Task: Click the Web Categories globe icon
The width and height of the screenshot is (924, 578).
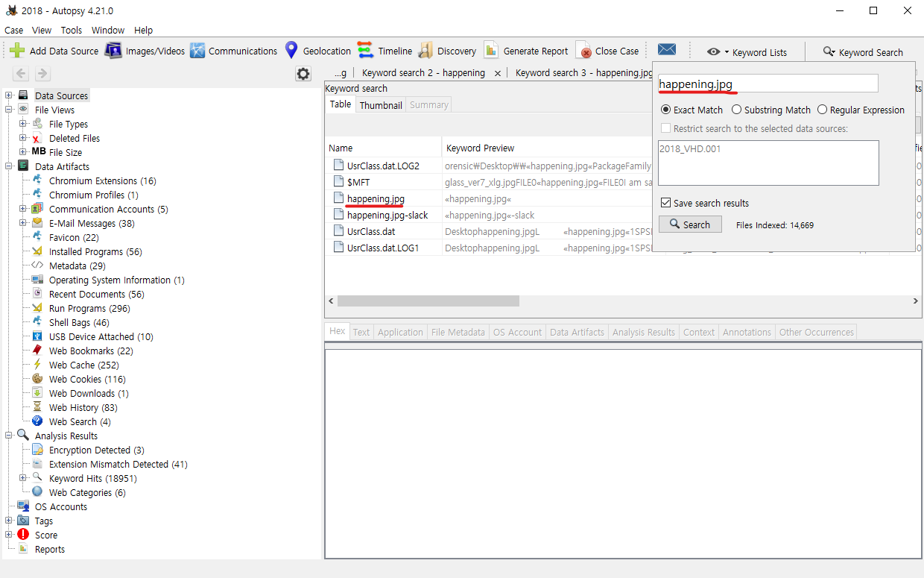Action: [37, 492]
